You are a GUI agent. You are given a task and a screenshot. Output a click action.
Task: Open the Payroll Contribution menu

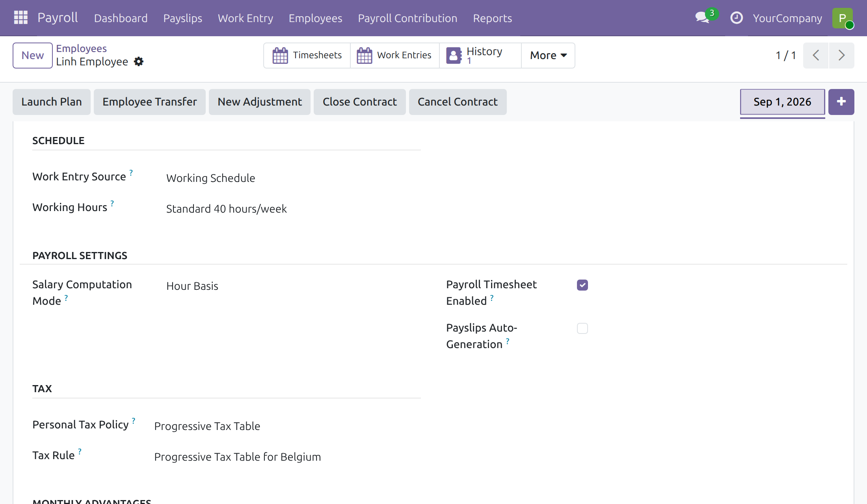coord(407,18)
